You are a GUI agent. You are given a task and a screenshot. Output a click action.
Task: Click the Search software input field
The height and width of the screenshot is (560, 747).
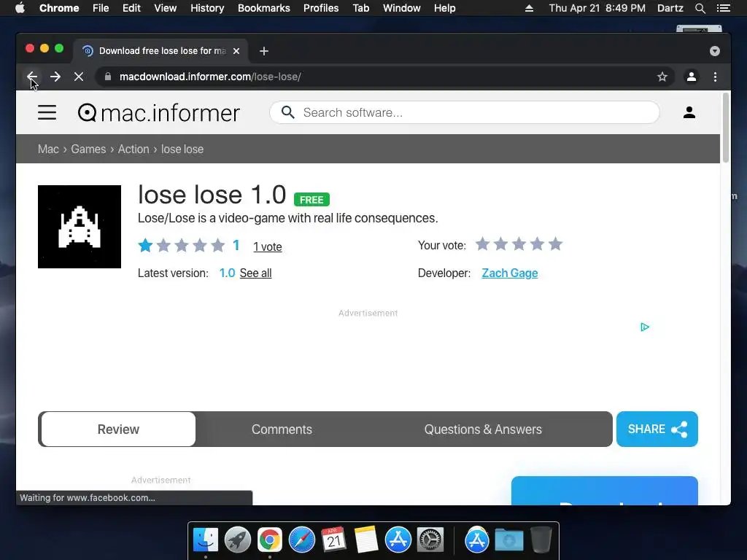465,112
